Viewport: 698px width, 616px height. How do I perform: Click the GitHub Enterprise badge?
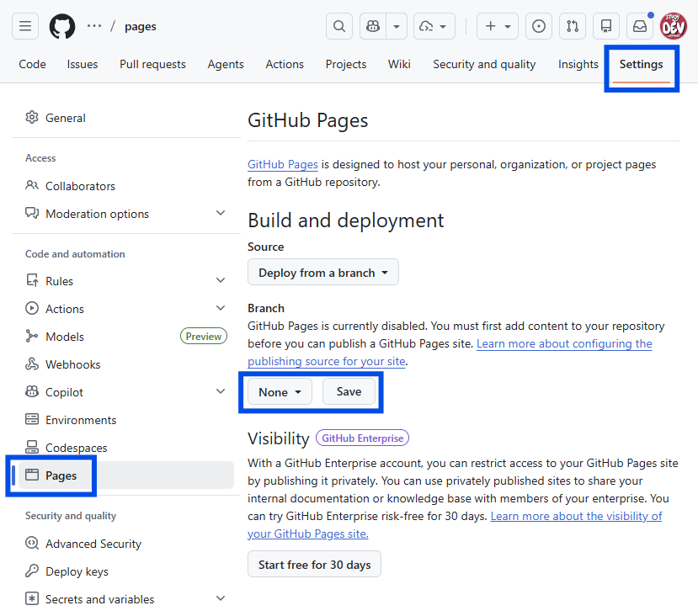[362, 438]
